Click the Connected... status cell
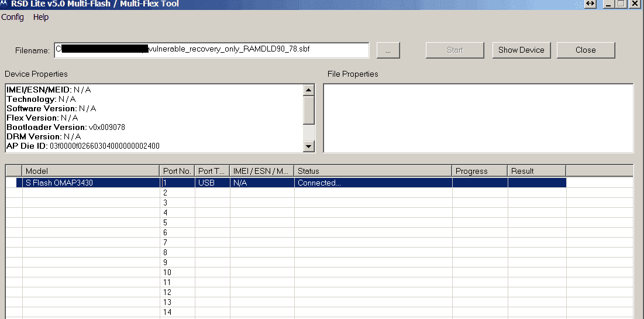Screen dimensions: 644x319 pos(373,183)
